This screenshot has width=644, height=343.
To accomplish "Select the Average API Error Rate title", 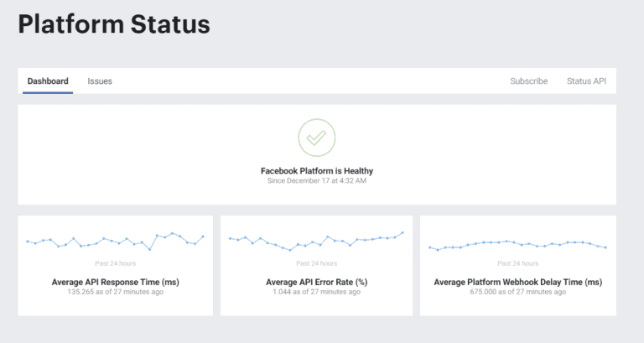I will 316,283.
